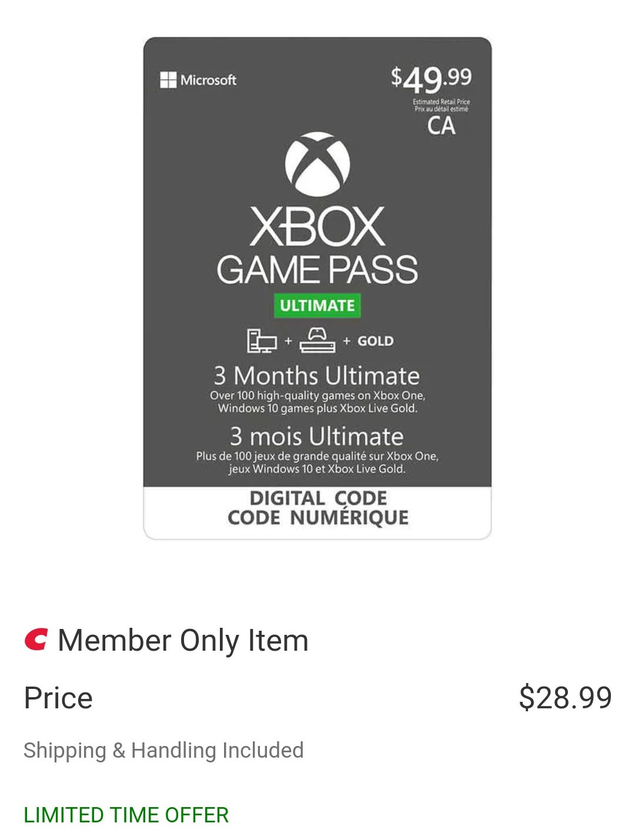Select the LIMITED TIME OFFER text
Screen dimensions: 635x840
click(x=126, y=815)
